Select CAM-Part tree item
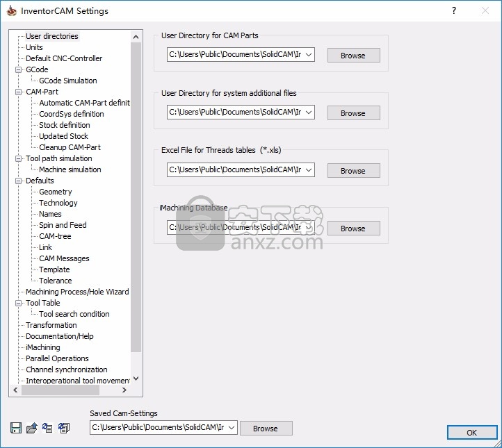Screen dimensions: 502x448 coord(42,92)
